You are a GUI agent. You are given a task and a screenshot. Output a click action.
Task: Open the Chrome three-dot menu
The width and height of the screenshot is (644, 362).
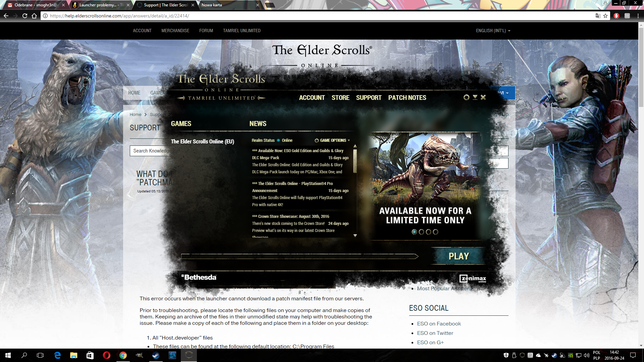pyautogui.click(x=638, y=16)
